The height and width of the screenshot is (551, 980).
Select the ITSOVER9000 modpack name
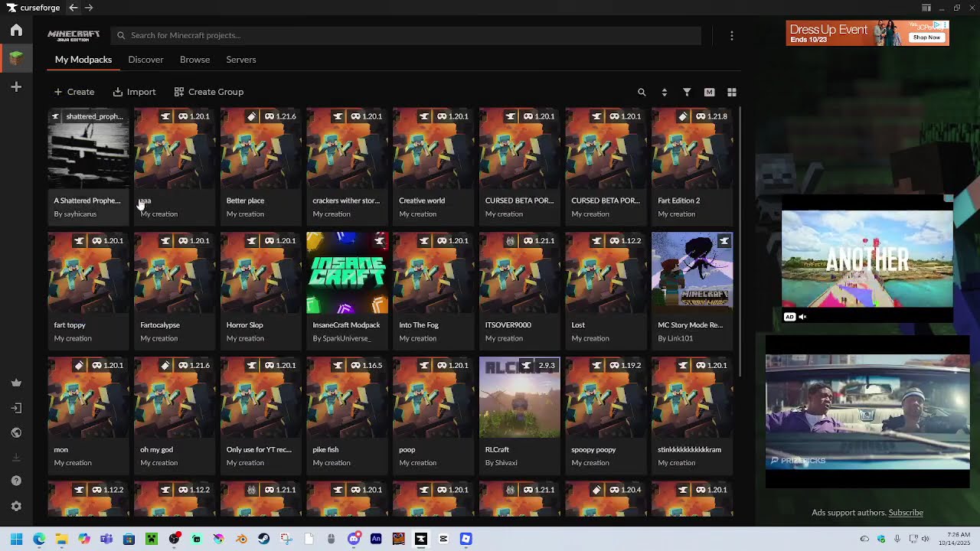coord(508,325)
